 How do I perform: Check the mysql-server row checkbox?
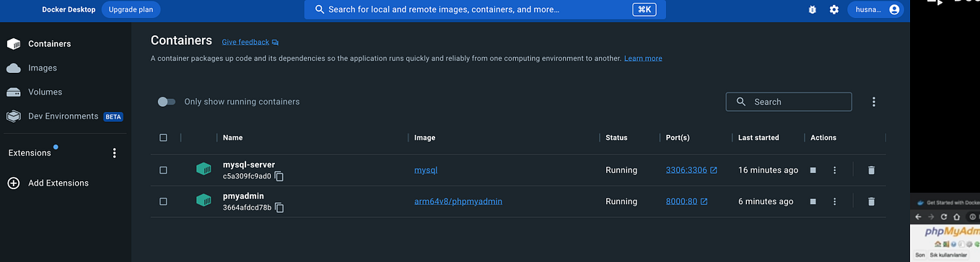pyautogui.click(x=163, y=170)
